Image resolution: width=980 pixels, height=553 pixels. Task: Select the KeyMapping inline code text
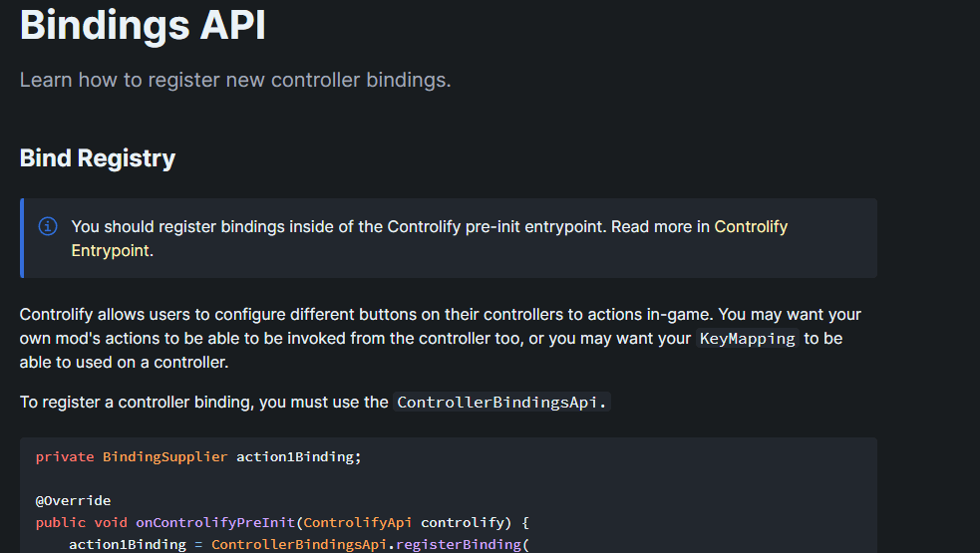pos(747,339)
